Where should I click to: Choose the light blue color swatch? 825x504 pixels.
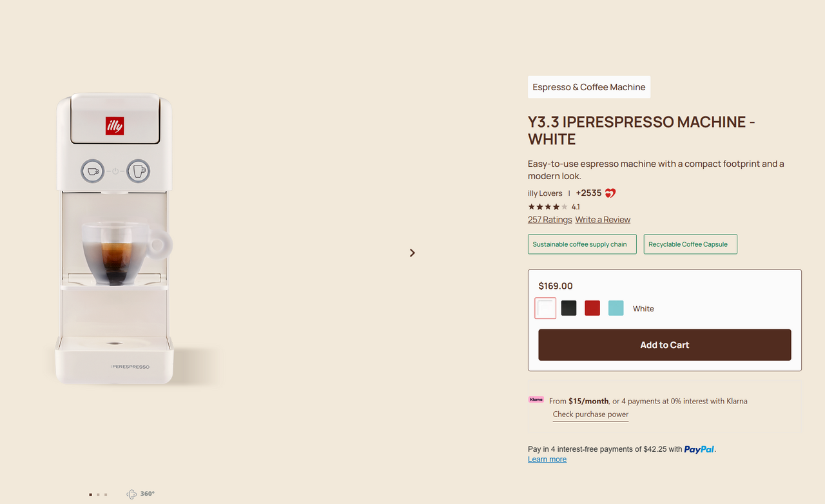(616, 308)
